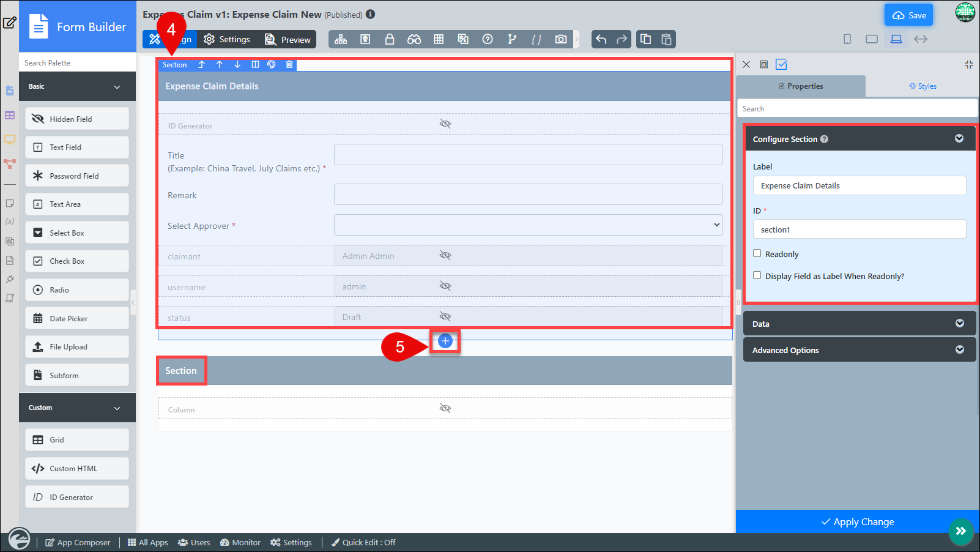Toggle the blue auto-apply checkbox icon
Screen dimensions: 980x552
(781, 64)
